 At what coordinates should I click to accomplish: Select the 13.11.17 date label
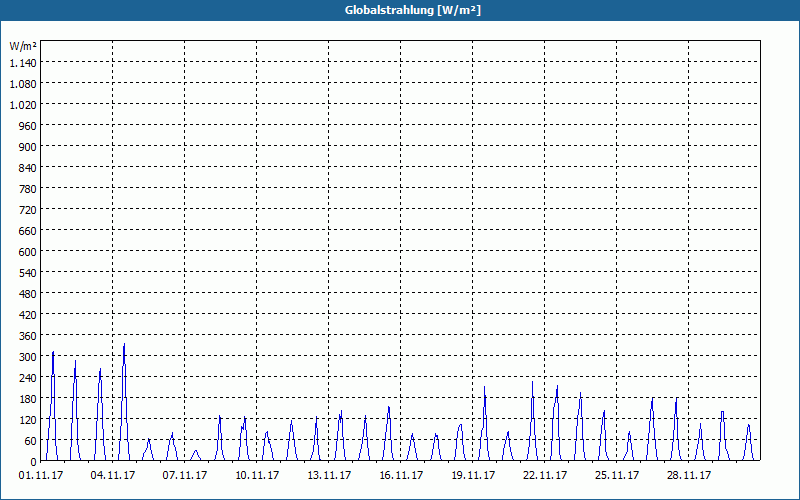pos(329,475)
